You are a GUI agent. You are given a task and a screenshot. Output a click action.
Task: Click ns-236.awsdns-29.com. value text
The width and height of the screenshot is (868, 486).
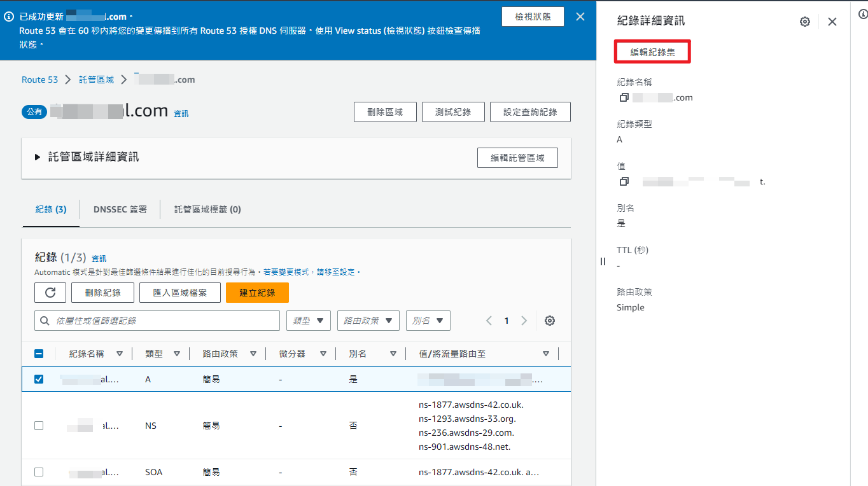click(466, 433)
